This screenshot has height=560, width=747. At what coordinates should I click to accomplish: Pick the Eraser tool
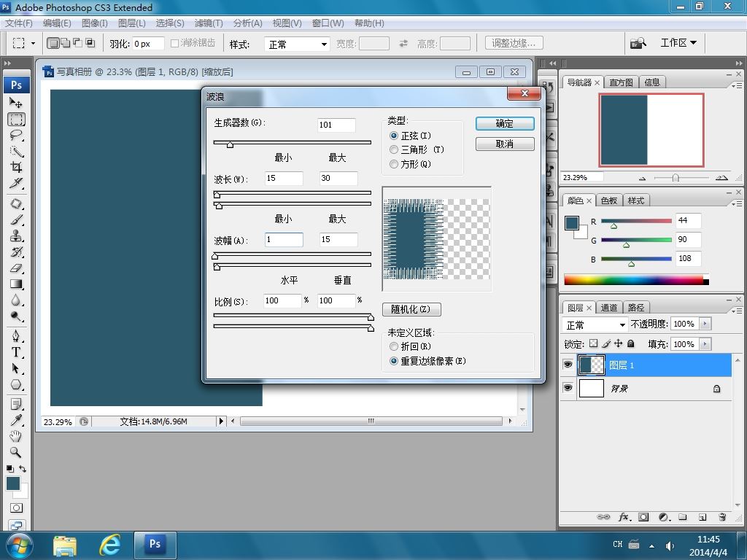click(x=16, y=268)
